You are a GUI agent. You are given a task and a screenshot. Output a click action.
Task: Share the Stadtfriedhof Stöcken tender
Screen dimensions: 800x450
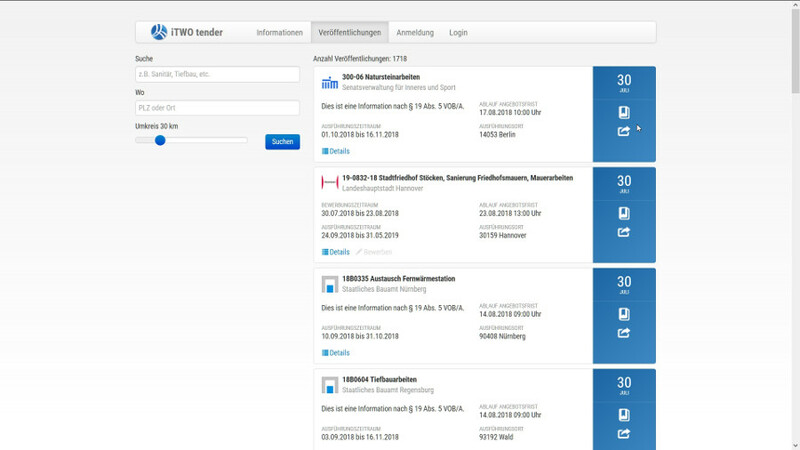[624, 232]
